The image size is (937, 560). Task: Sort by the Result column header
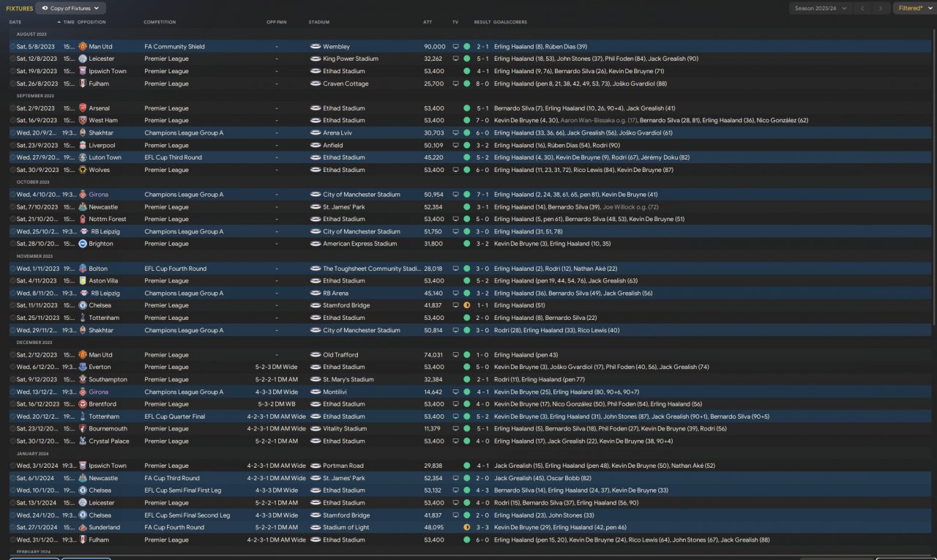482,23
